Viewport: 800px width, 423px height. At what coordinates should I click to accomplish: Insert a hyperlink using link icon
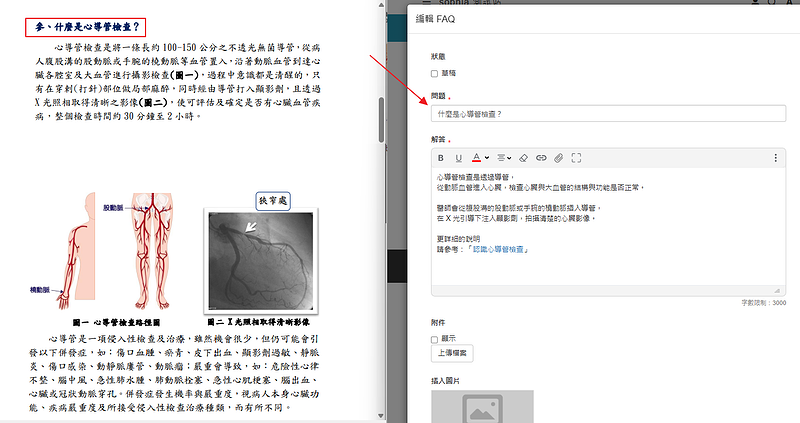pos(542,158)
